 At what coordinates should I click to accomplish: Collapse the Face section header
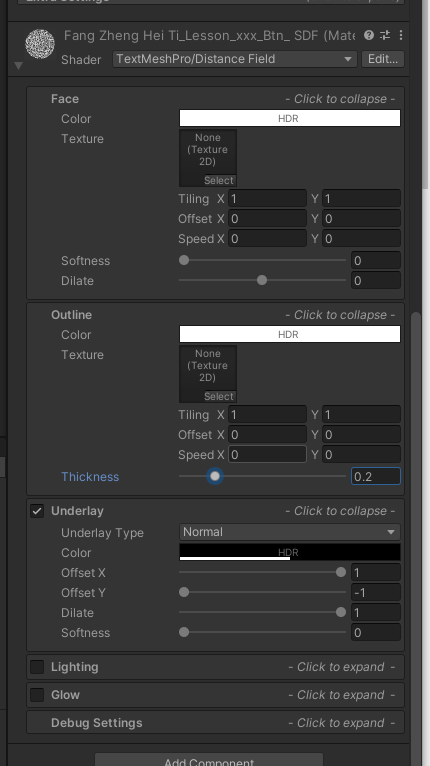pos(215,99)
